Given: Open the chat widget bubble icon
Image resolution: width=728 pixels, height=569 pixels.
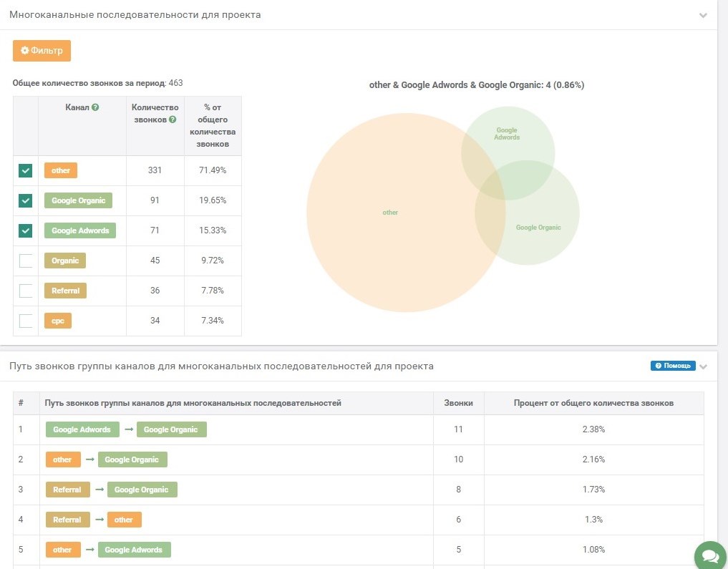Looking at the screenshot, I should (709, 555).
